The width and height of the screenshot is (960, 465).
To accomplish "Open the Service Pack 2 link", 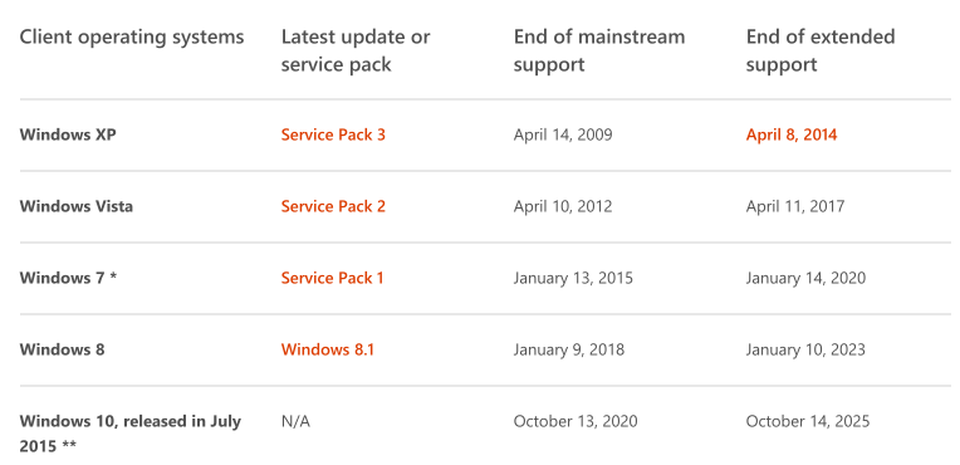I will [333, 206].
